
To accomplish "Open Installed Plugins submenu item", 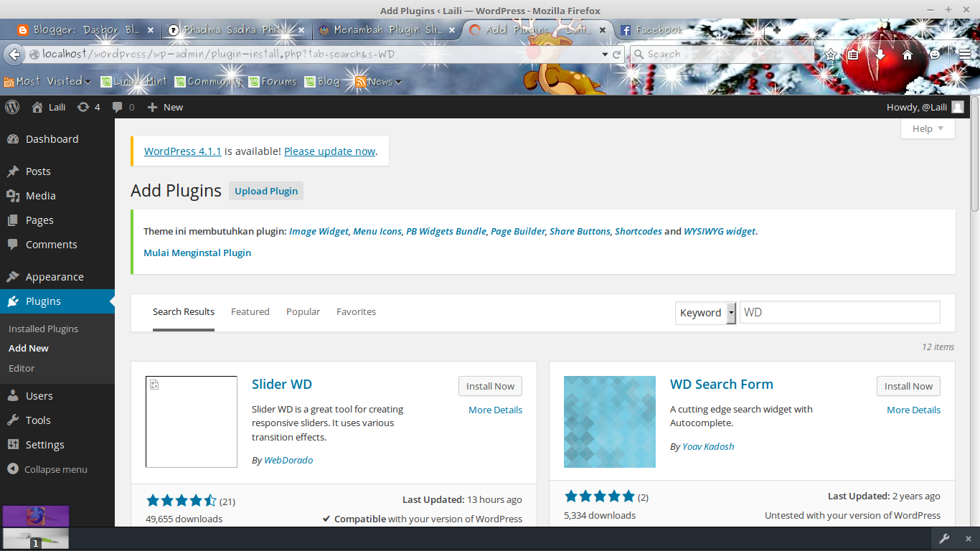I will coord(43,329).
